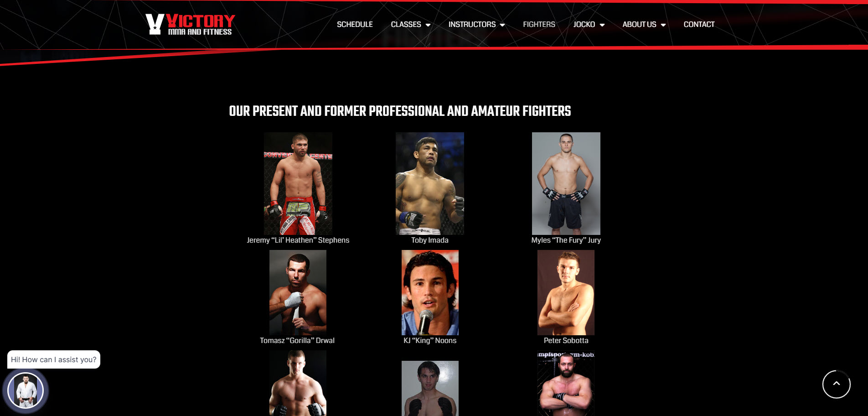Open the Jocko dropdown arrow
This screenshot has width=868, height=416.
click(602, 25)
